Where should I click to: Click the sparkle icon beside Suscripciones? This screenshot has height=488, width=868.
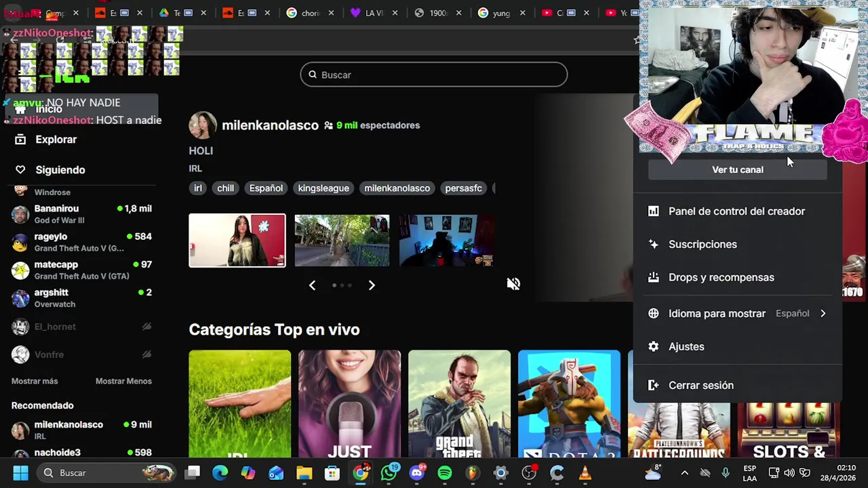[x=653, y=244]
